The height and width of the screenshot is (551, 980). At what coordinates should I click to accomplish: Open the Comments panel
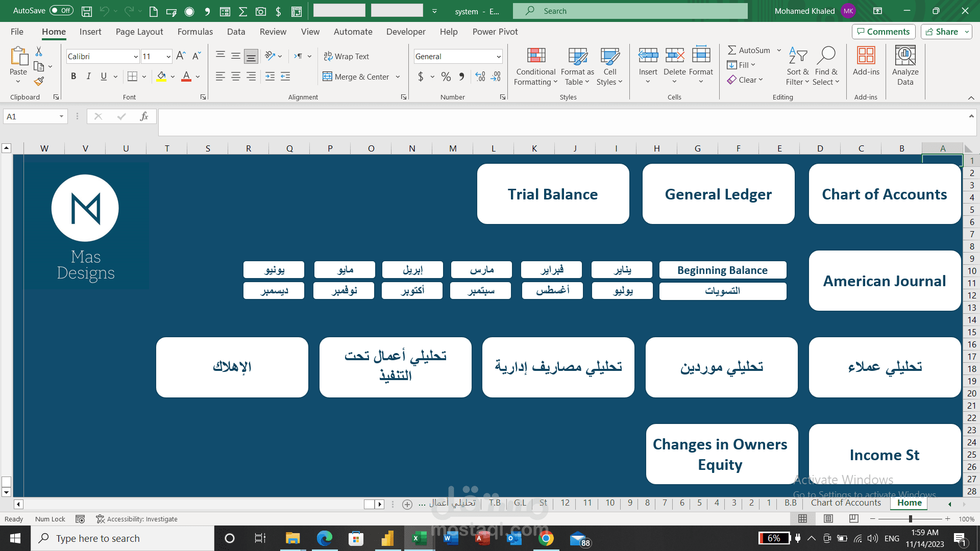tap(884, 31)
